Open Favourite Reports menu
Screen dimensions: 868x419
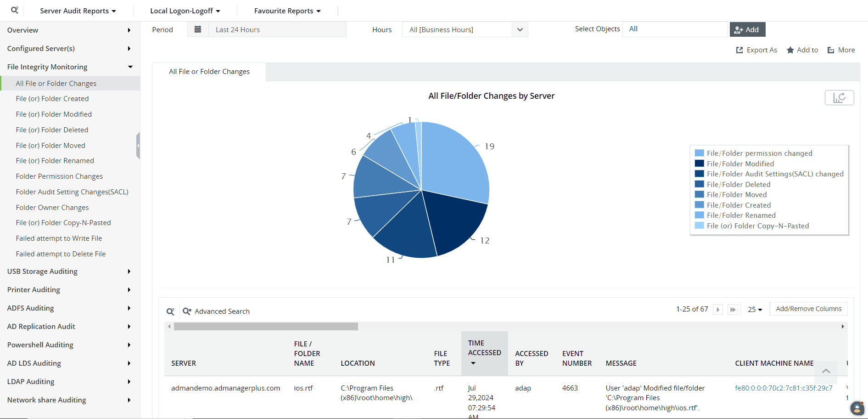coord(287,11)
